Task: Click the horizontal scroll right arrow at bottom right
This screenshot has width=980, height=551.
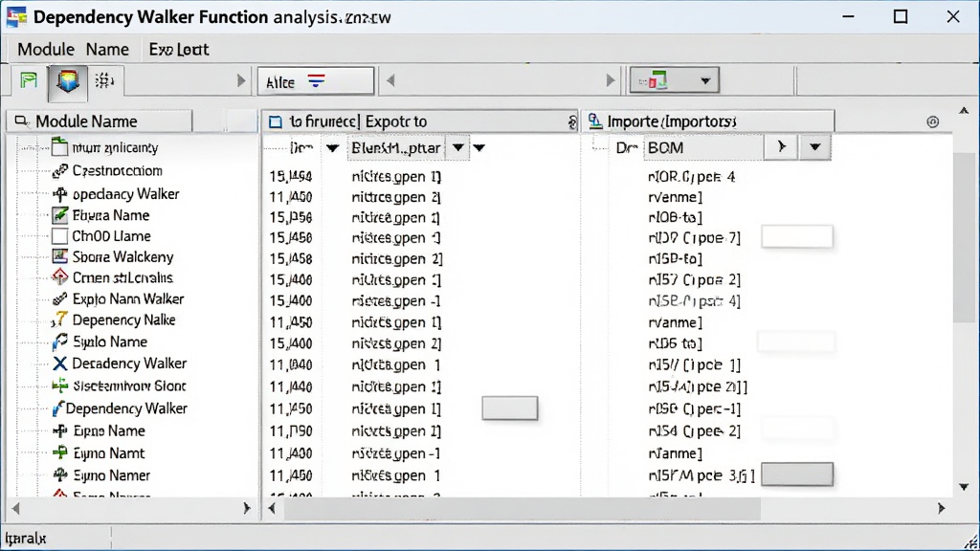Action: click(942, 509)
